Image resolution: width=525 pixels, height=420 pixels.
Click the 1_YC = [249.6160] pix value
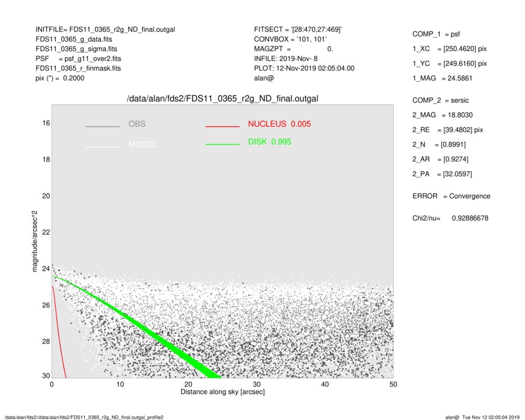point(449,63)
